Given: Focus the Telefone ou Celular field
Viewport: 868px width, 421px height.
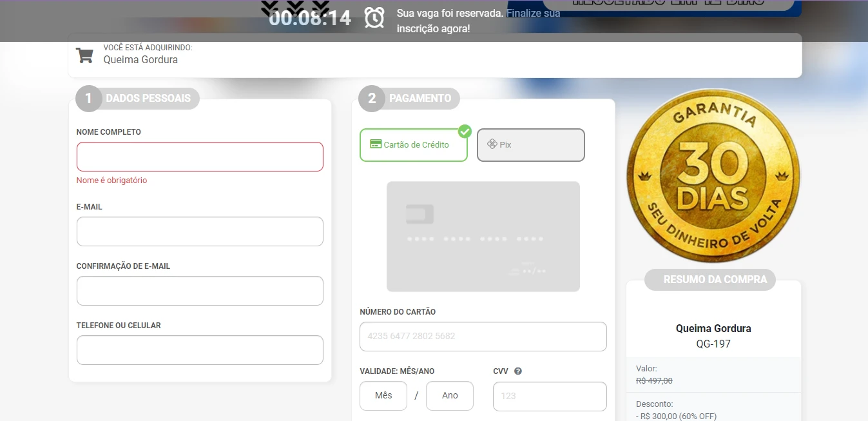Looking at the screenshot, I should tap(200, 350).
